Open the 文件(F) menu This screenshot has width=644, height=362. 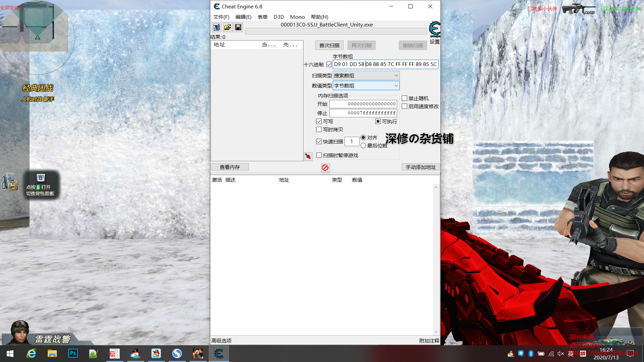pos(221,17)
